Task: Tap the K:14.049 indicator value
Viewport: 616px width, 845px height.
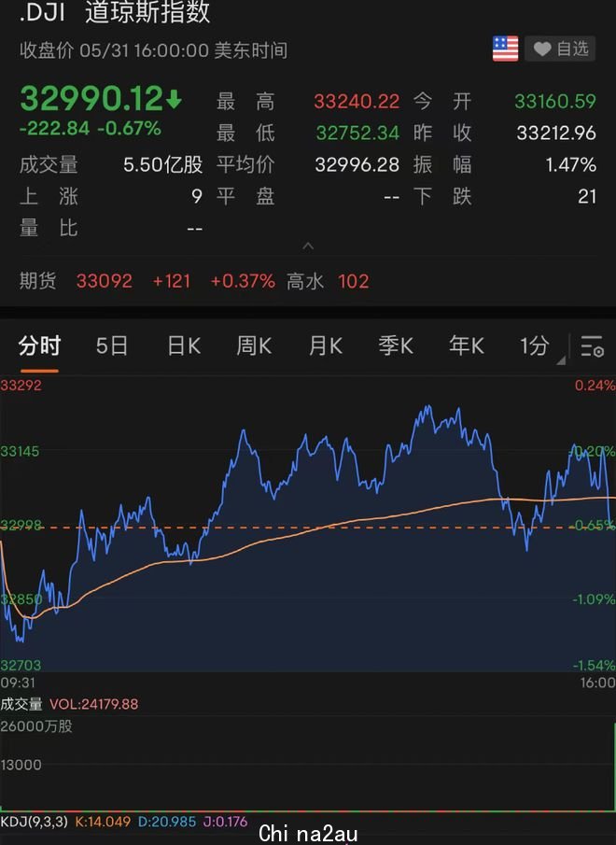Action: click(103, 822)
